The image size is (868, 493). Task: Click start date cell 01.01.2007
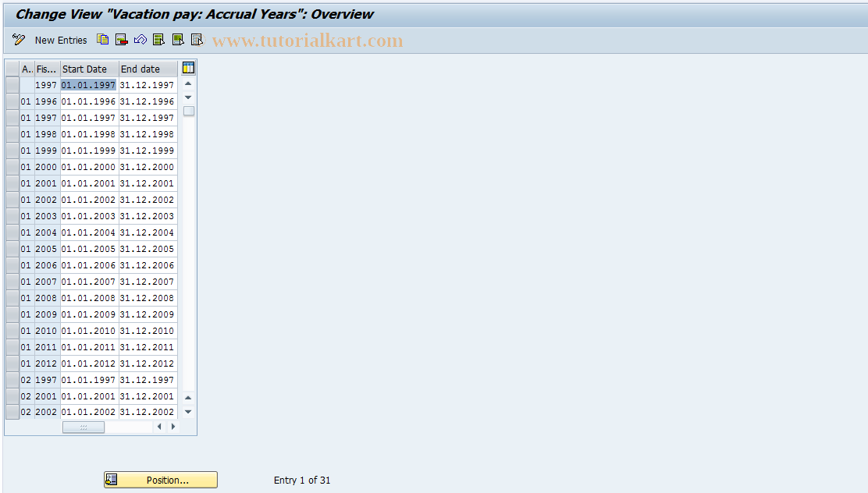click(88, 282)
